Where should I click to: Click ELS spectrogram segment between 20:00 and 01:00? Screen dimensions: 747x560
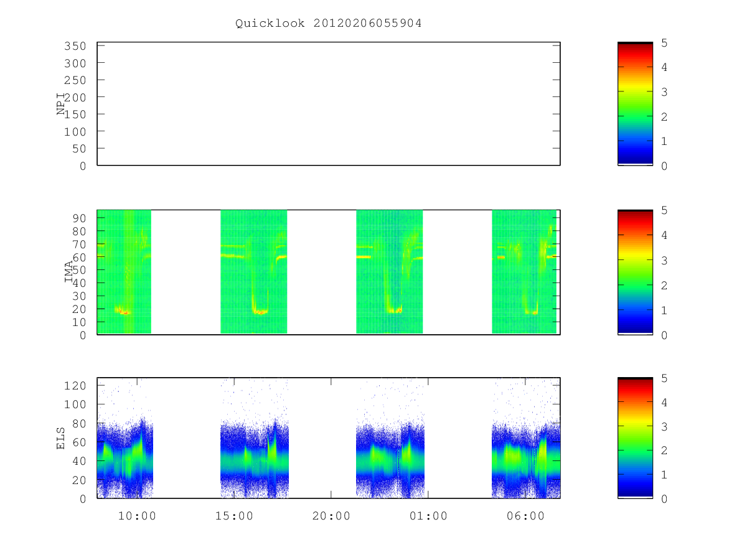click(390, 438)
